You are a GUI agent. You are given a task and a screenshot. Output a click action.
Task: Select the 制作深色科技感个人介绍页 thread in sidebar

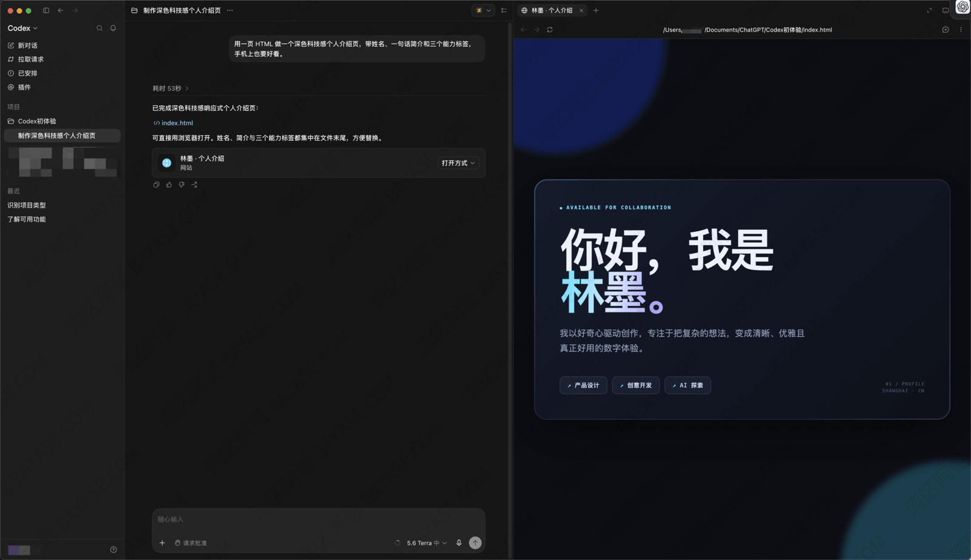(x=62, y=136)
